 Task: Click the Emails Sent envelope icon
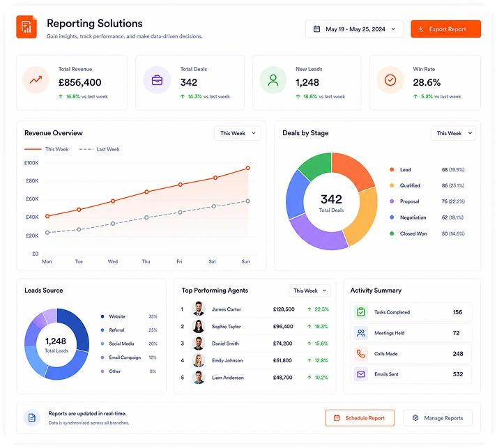pos(360,374)
